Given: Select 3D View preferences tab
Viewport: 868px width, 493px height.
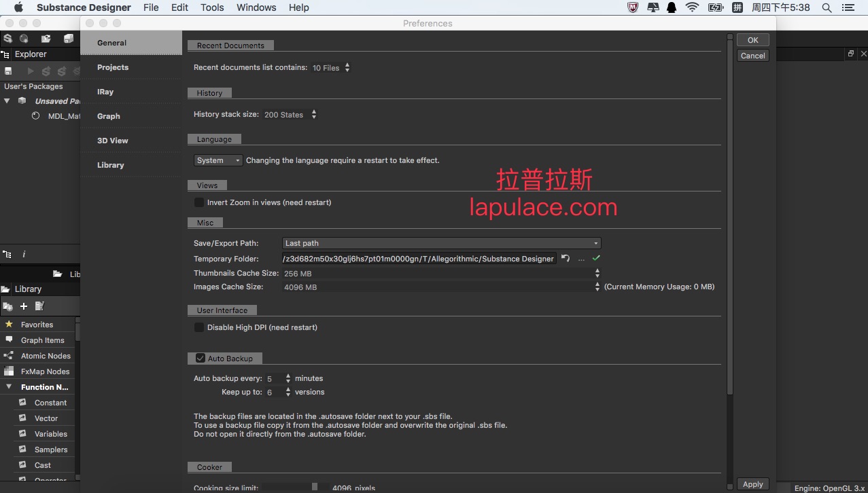Looking at the screenshot, I should (131, 141).
